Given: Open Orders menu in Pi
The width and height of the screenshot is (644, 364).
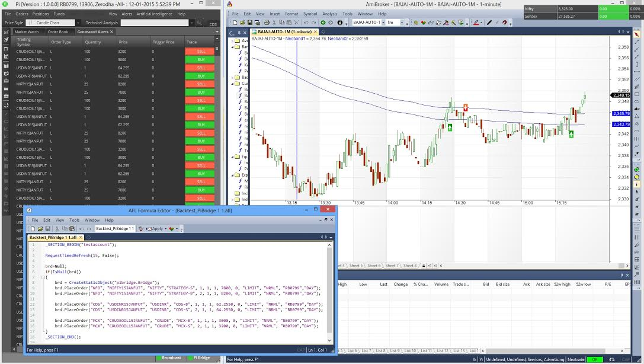Looking at the screenshot, I should click(x=22, y=14).
